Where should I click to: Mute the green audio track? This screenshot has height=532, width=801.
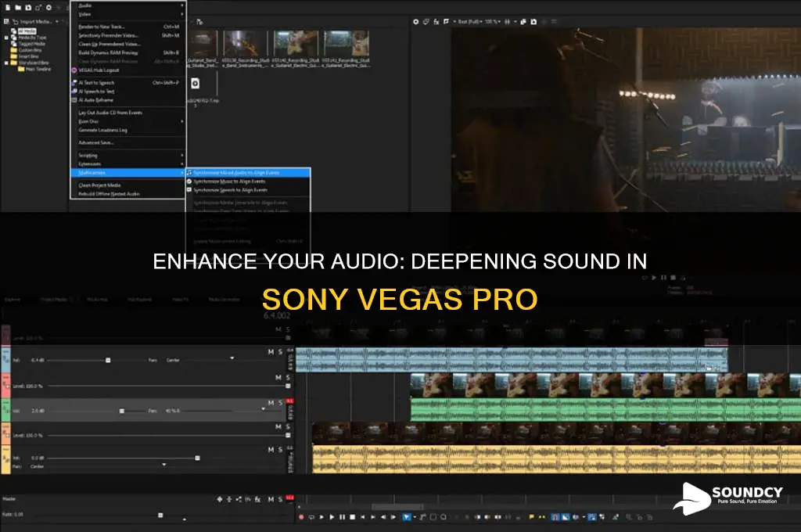(x=271, y=403)
